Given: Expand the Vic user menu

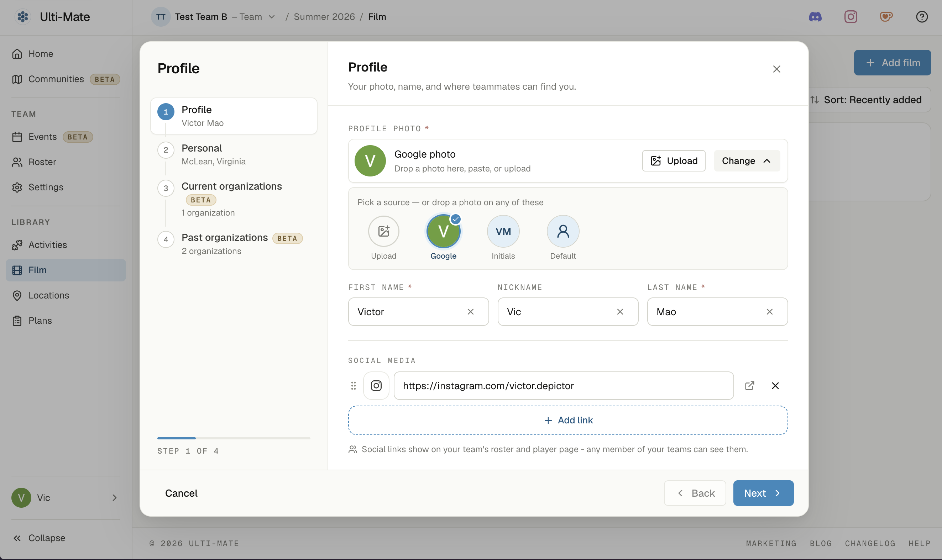Looking at the screenshot, I should (x=66, y=498).
